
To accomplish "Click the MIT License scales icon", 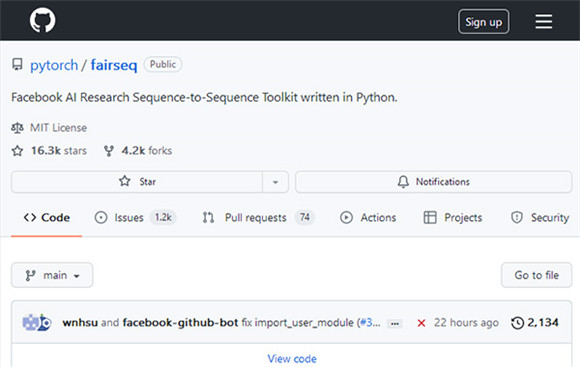I will pyautogui.click(x=17, y=128).
